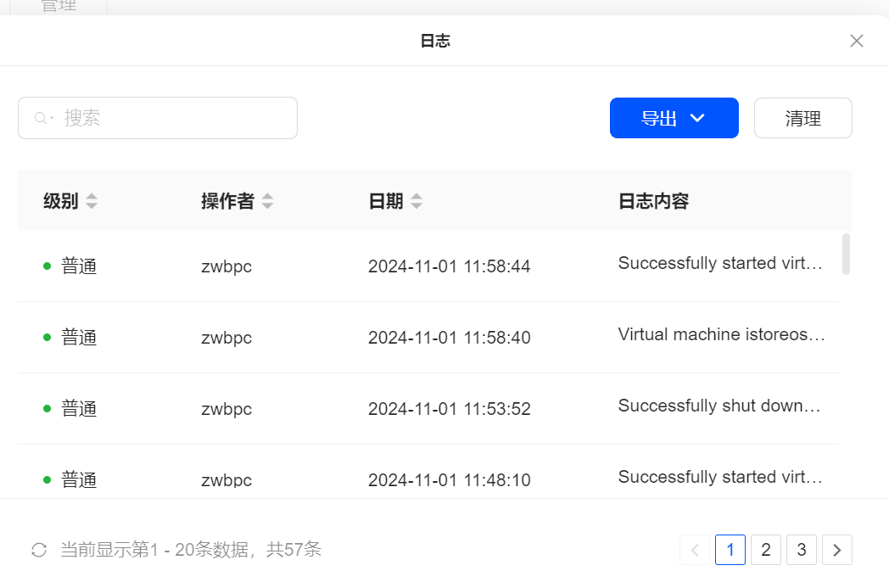Select page 1 in pagination
The image size is (889, 588).
(730, 550)
